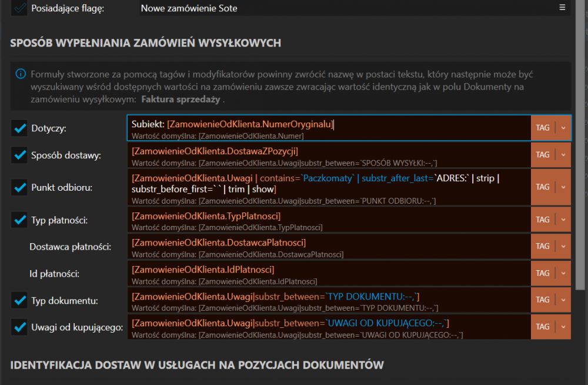Open the TAG dropdown arrow for Uwagi od kupującego
This screenshot has width=588, height=385.
click(x=563, y=327)
